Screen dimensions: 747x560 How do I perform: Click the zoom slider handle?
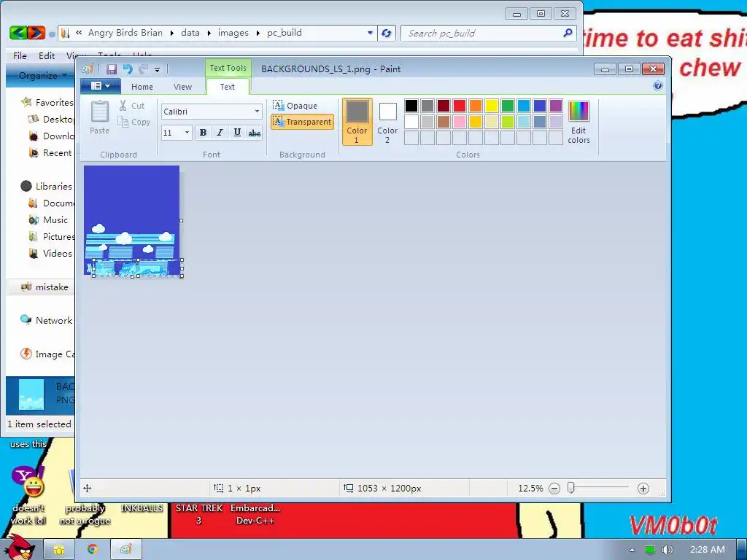(x=570, y=488)
